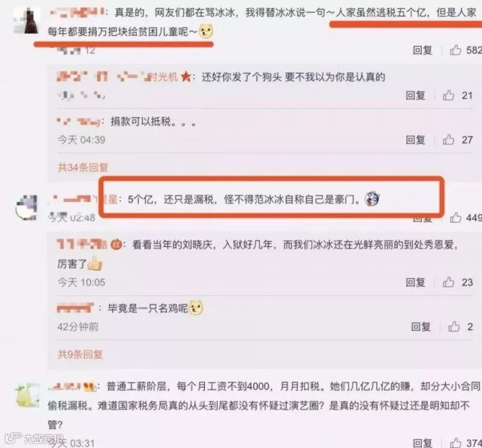Like the bottom comment with 374 likes
482x448 pixels.
point(455,443)
